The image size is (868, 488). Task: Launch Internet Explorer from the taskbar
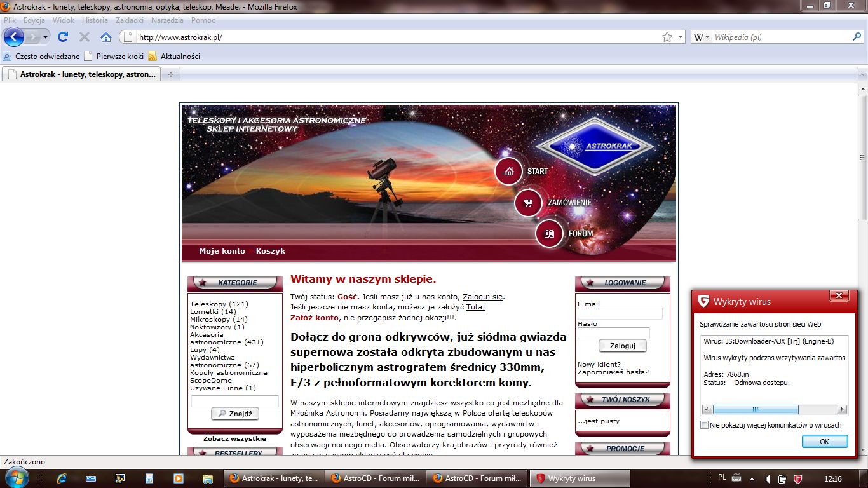coord(62,478)
